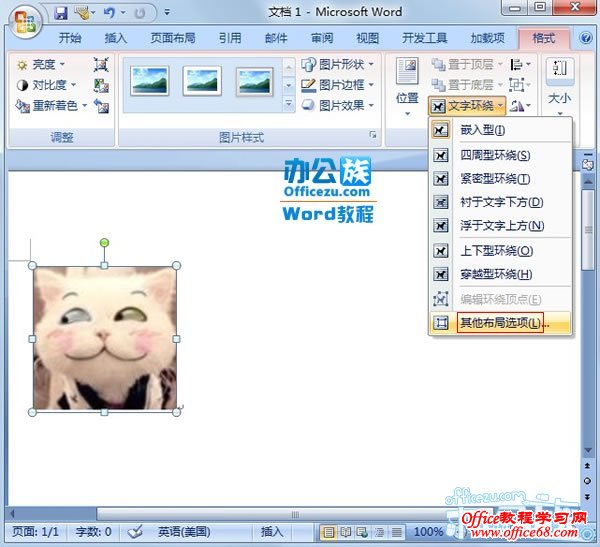Open the 文字环绕 dropdown button
This screenshot has width=600, height=547.
click(467, 106)
